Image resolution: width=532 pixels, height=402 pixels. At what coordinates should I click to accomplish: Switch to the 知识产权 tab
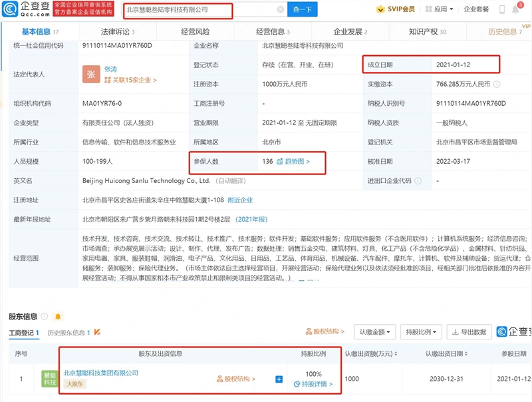coord(427,31)
